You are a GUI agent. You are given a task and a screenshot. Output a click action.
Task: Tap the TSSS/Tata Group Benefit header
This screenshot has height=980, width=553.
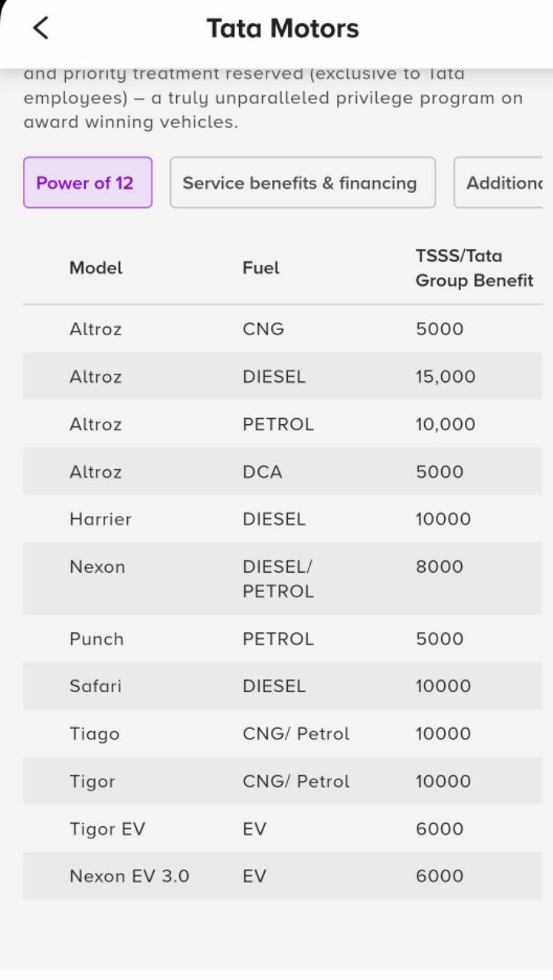[473, 268]
